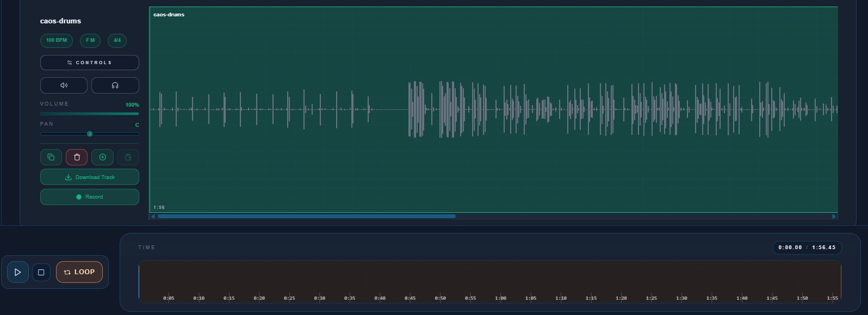Click the 1:56 clip duration label
868x315 pixels.
[159, 207]
